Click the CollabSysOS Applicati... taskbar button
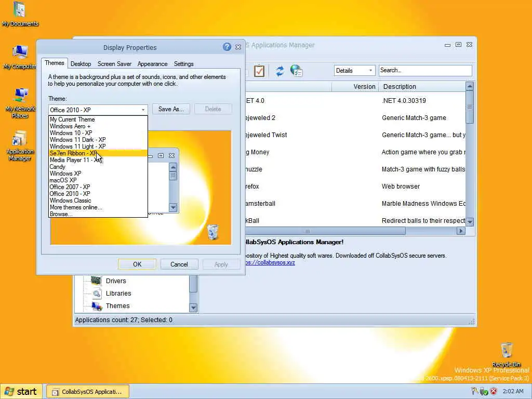Screen dimensions: 532x399 pos(87,392)
